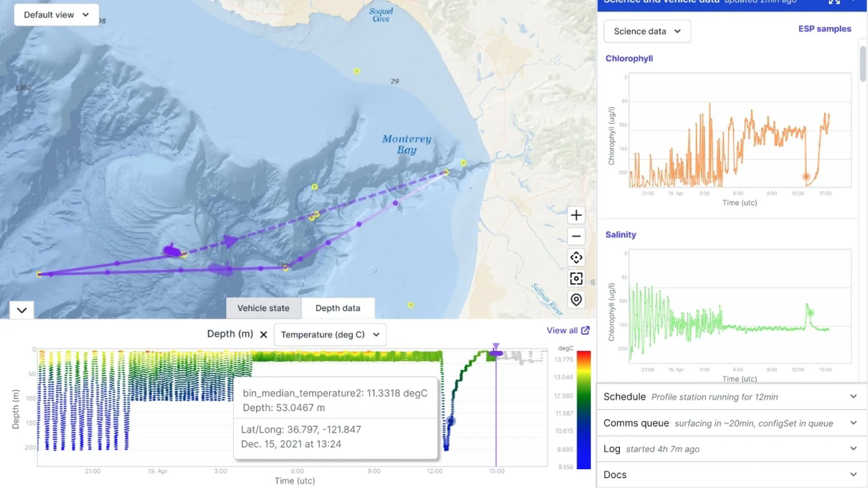The height and width of the screenshot is (488, 868).
Task: Click the 'surfacing in ~20min, configSet in queue' text
Action: coord(754,423)
